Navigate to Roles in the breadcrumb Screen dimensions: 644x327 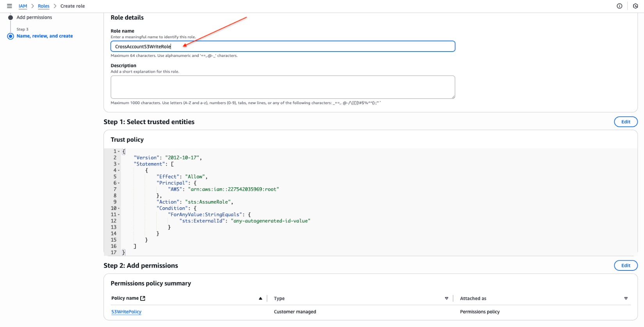[43, 6]
